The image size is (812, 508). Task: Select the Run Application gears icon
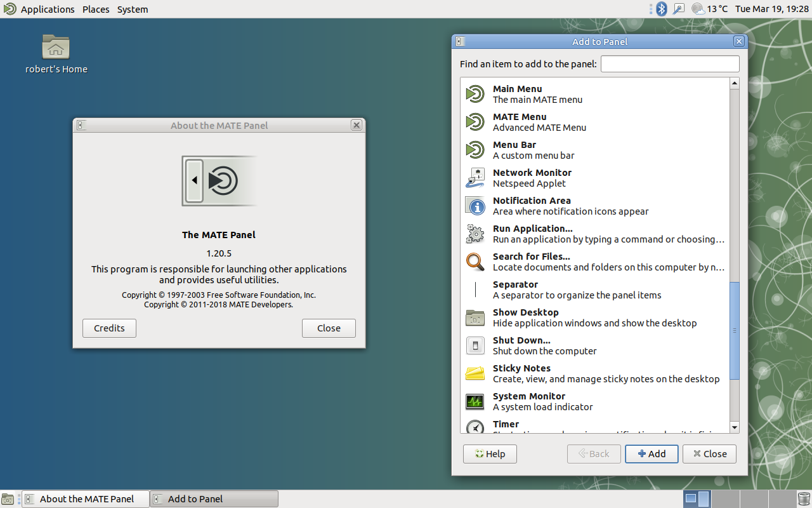pyautogui.click(x=475, y=234)
